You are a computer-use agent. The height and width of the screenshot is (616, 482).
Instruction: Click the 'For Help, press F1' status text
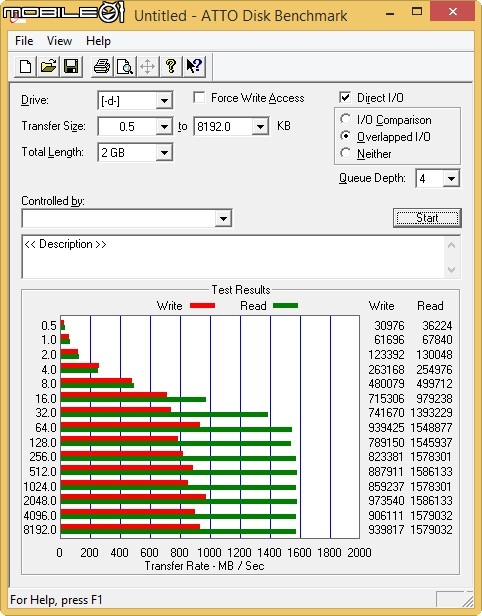click(56, 600)
